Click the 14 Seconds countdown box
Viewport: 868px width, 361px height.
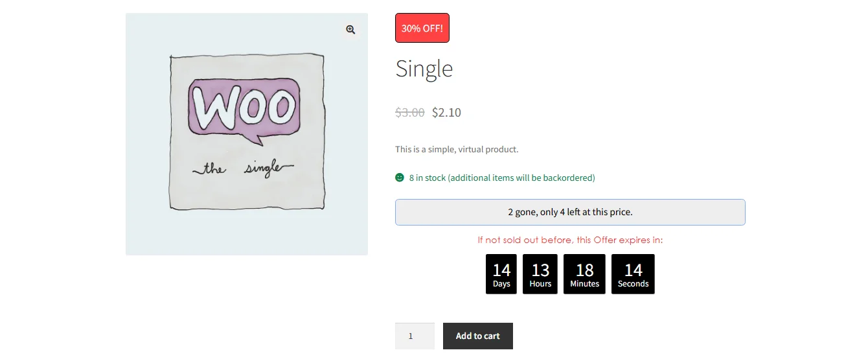tap(633, 274)
